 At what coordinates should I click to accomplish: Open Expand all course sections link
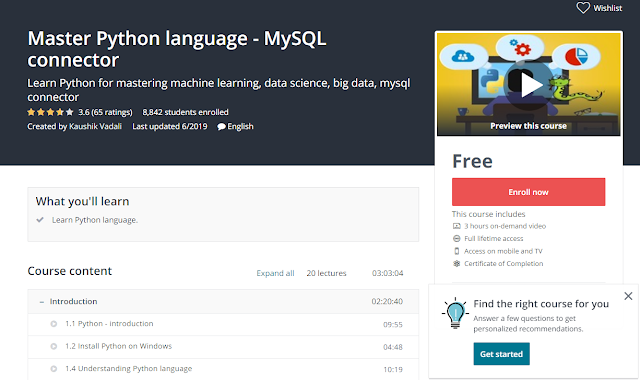tap(275, 273)
